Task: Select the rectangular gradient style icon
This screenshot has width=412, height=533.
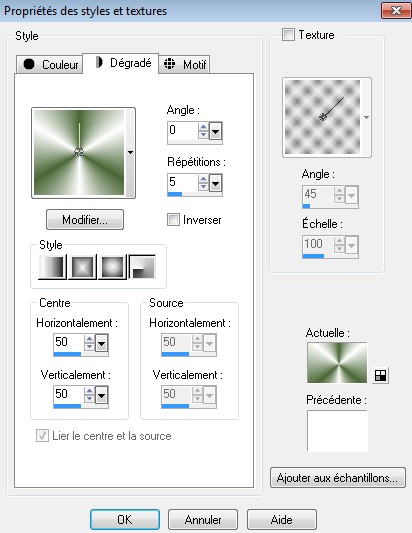Action: (82, 267)
